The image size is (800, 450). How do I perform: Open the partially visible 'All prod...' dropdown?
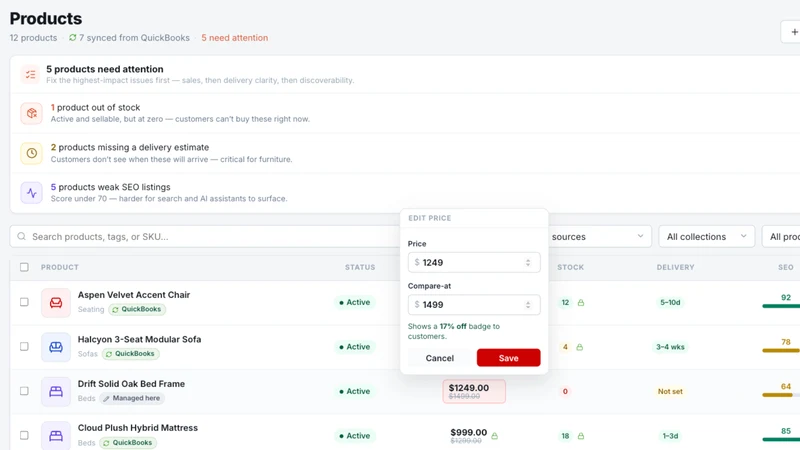[x=782, y=237]
